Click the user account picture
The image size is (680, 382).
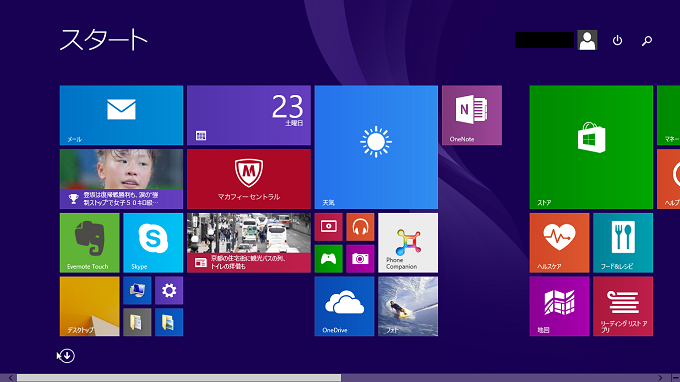click(587, 40)
